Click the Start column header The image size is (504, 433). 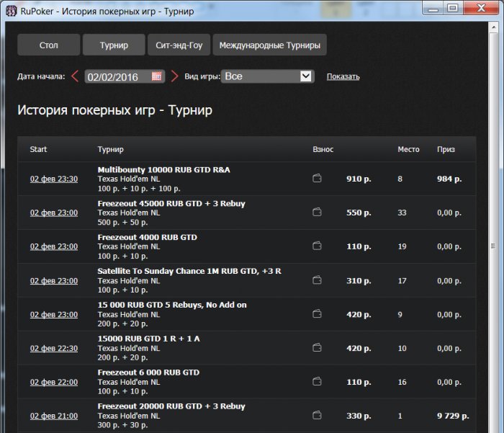pyautogui.click(x=38, y=149)
